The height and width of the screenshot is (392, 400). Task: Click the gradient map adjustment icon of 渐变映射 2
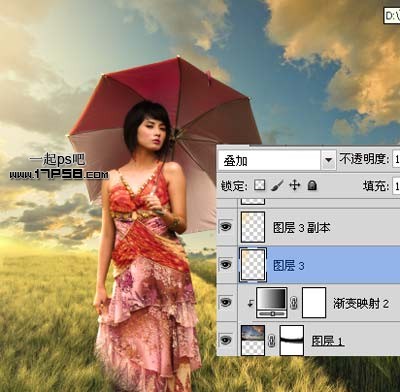[272, 303]
